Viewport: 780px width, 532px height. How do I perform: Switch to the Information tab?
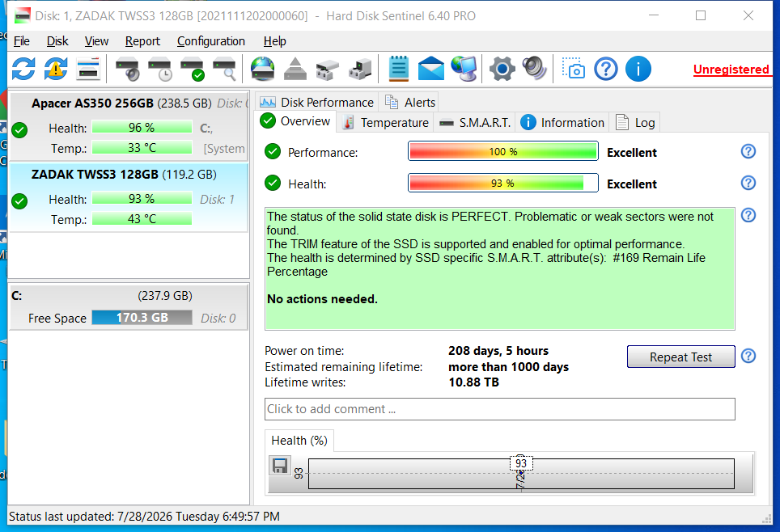pos(562,122)
